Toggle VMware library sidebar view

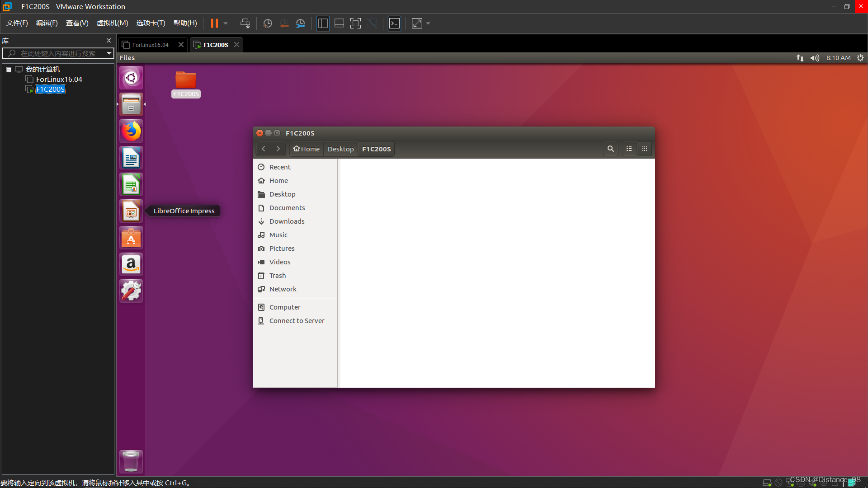click(323, 23)
